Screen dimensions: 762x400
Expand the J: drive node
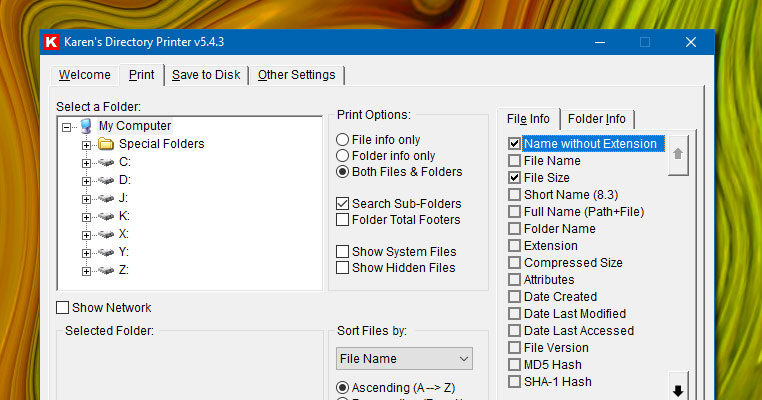pyautogui.click(x=87, y=199)
